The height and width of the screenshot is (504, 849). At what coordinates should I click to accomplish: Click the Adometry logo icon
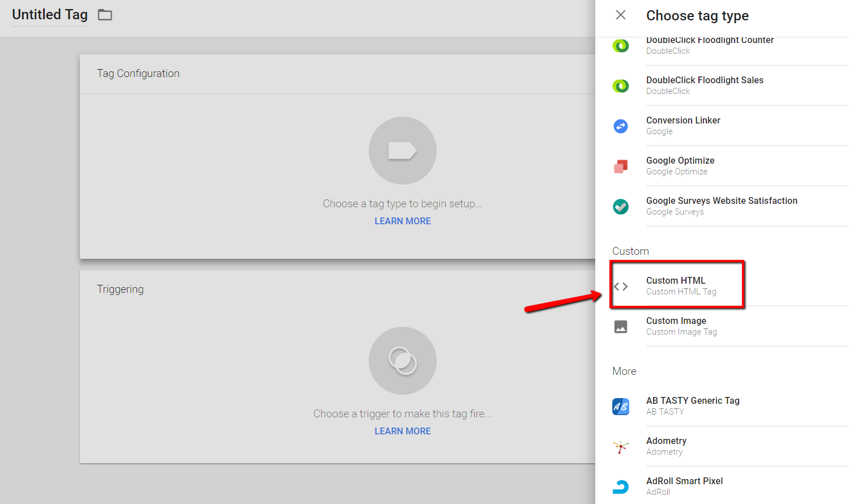[x=621, y=447]
